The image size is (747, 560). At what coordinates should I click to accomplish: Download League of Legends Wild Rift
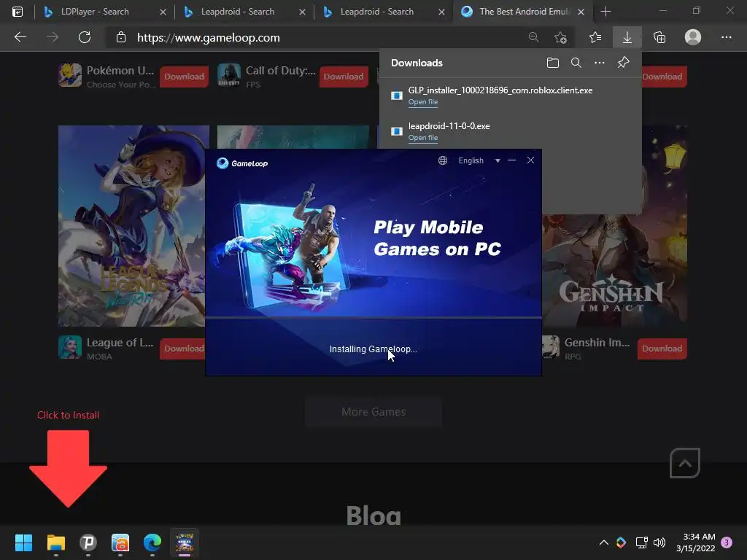click(x=183, y=349)
